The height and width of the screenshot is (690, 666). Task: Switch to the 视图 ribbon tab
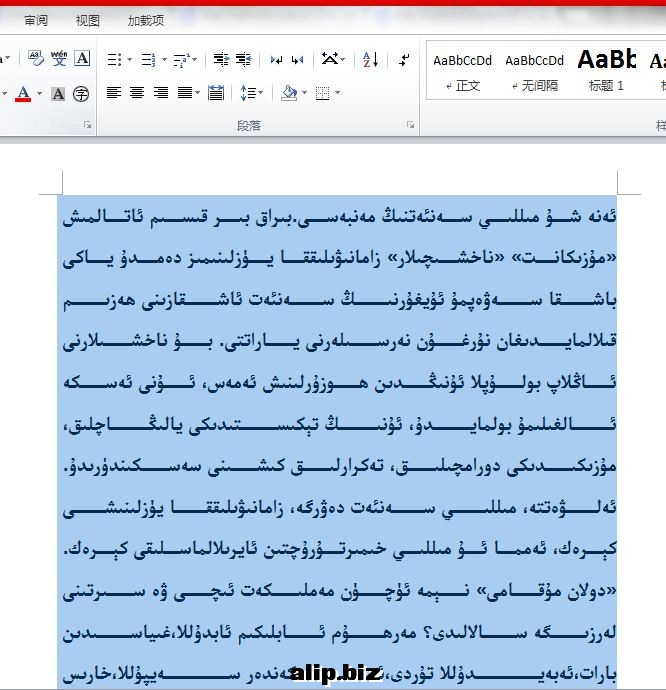click(x=88, y=20)
